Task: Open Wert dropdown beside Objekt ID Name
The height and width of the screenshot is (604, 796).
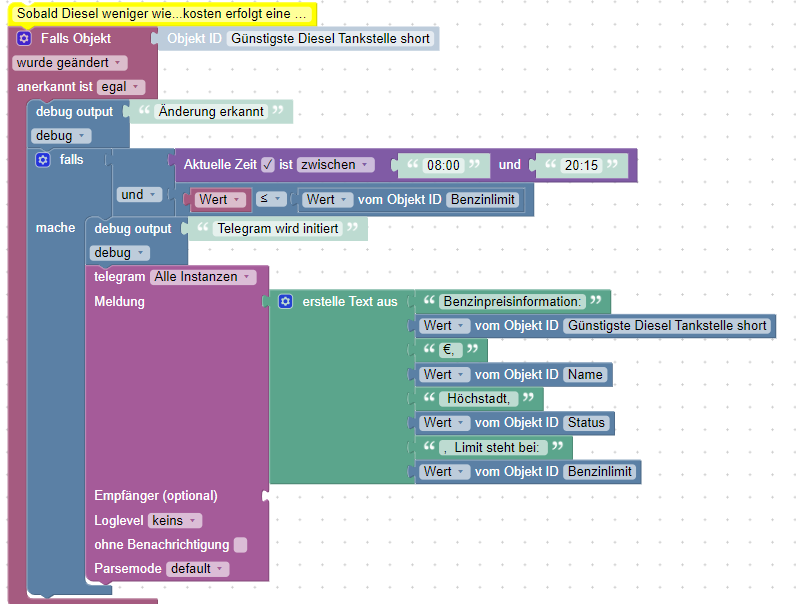Action: pyautogui.click(x=444, y=375)
